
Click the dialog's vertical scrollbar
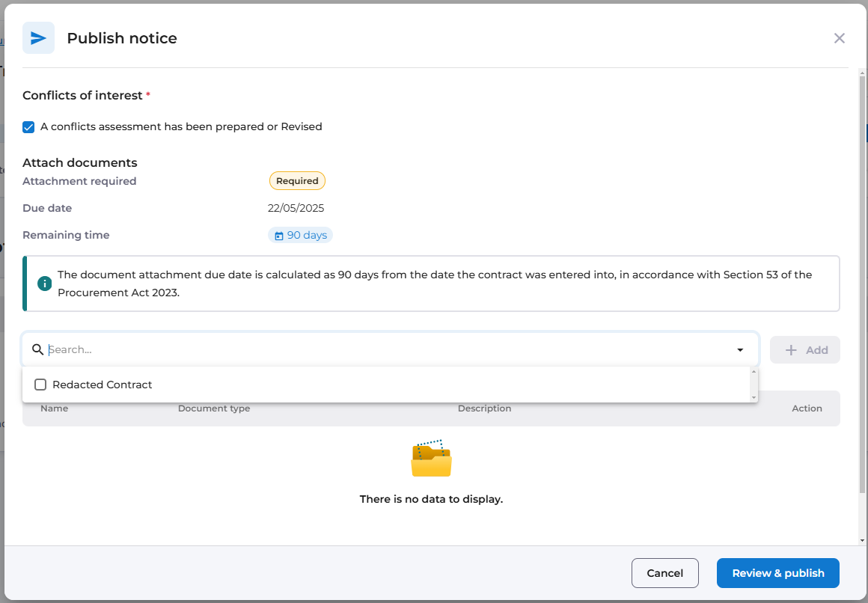pyautogui.click(x=862, y=299)
